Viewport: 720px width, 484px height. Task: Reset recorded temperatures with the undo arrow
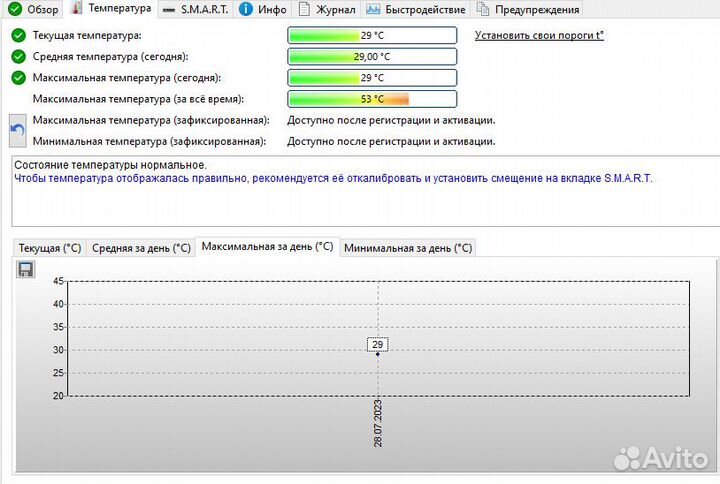pyautogui.click(x=17, y=131)
